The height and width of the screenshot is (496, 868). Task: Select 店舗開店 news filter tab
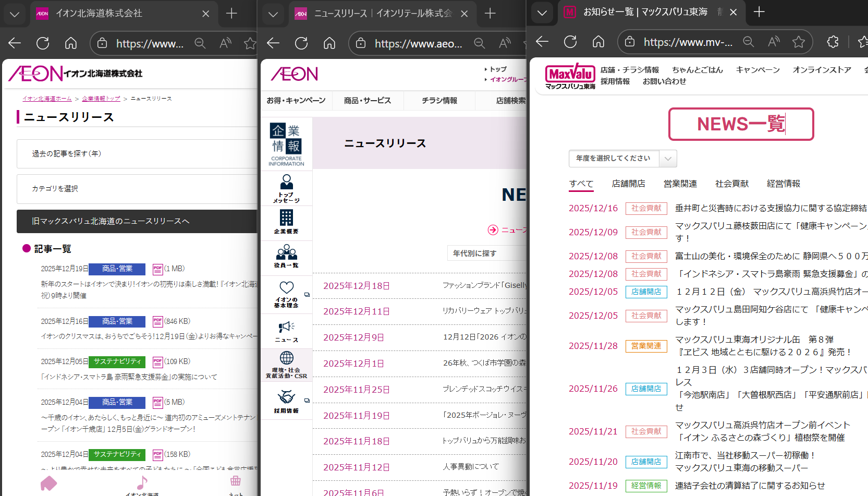click(628, 184)
